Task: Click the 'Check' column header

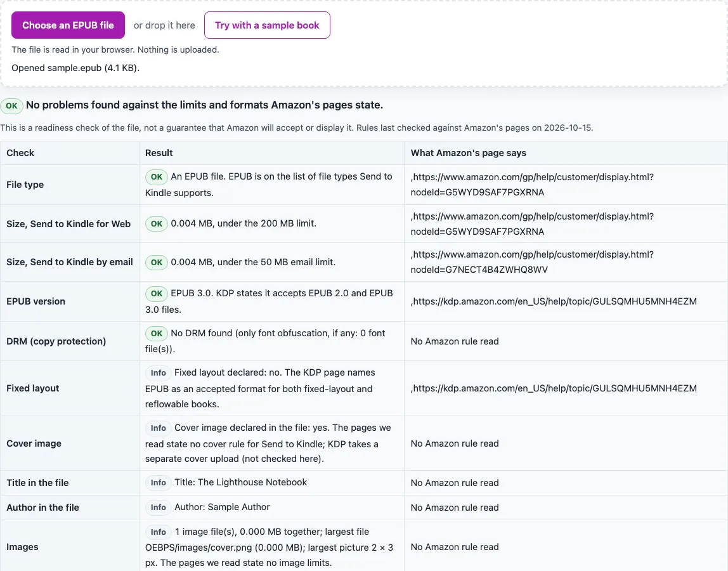Action: (20, 153)
